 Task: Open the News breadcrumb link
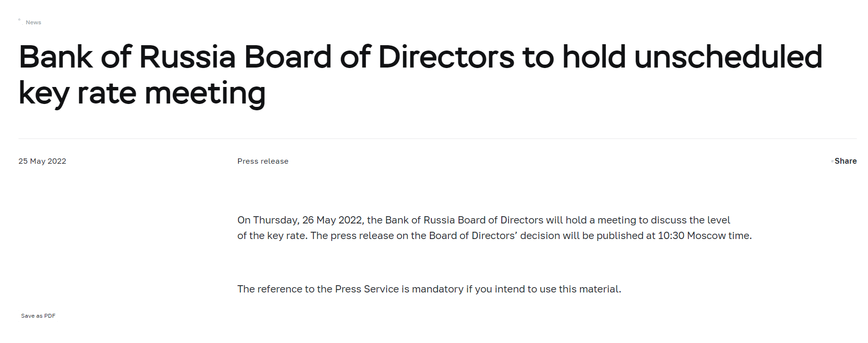click(34, 22)
